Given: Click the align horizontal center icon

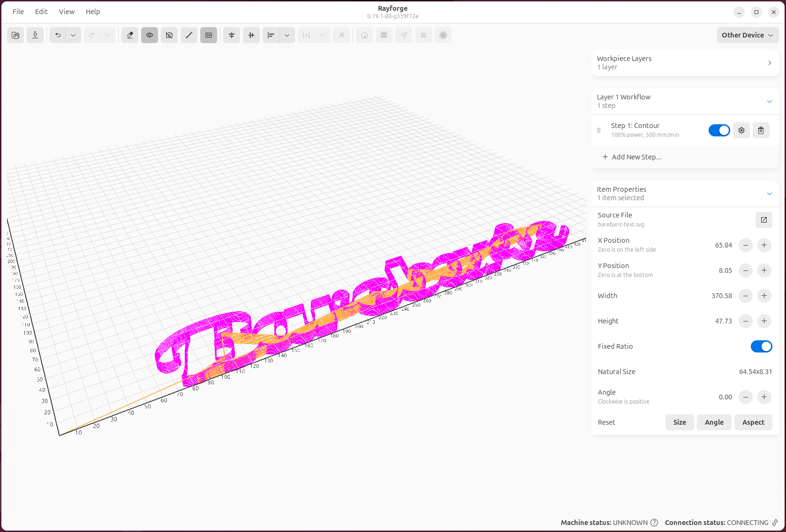Looking at the screenshot, I should (232, 35).
